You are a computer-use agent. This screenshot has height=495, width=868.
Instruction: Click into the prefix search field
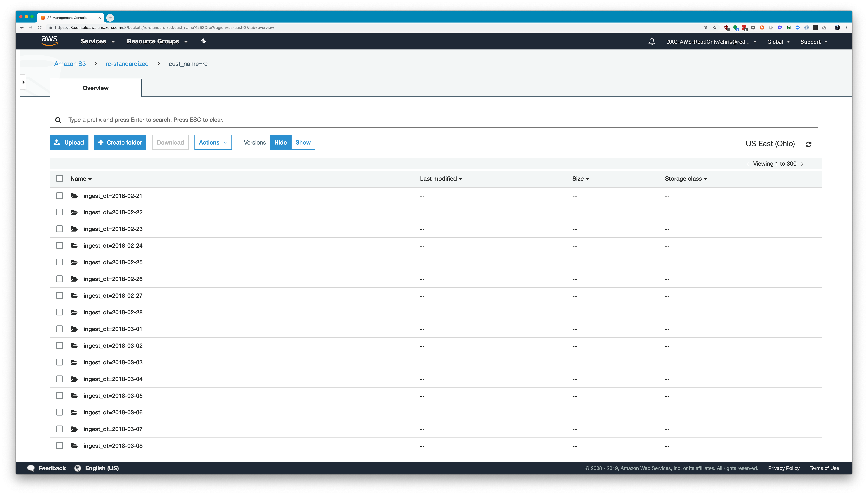[x=439, y=120]
